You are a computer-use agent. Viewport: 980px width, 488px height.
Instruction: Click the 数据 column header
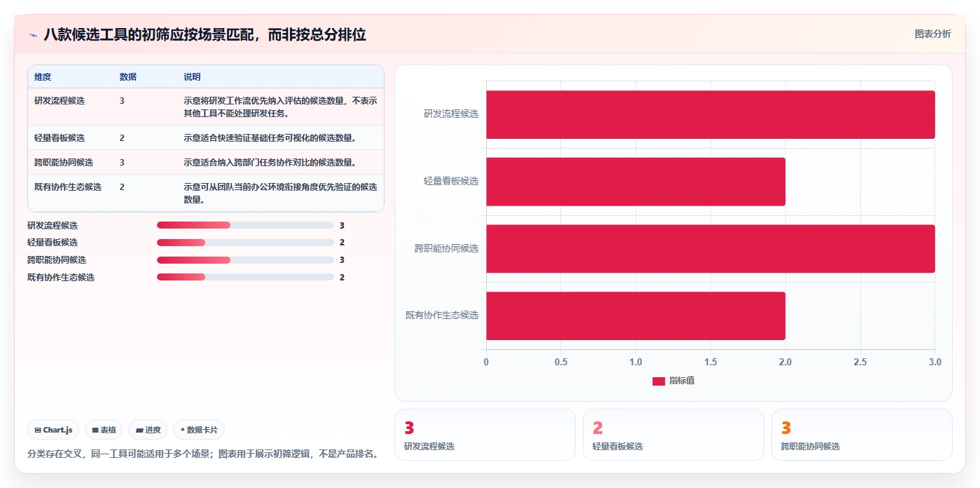(128, 77)
